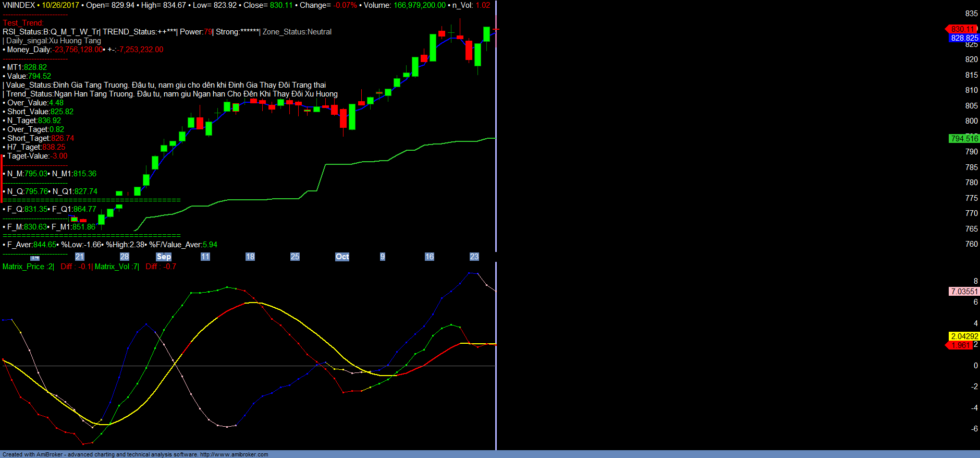Click date marker 9 on the time axis
The image size is (980, 458).
(x=383, y=257)
